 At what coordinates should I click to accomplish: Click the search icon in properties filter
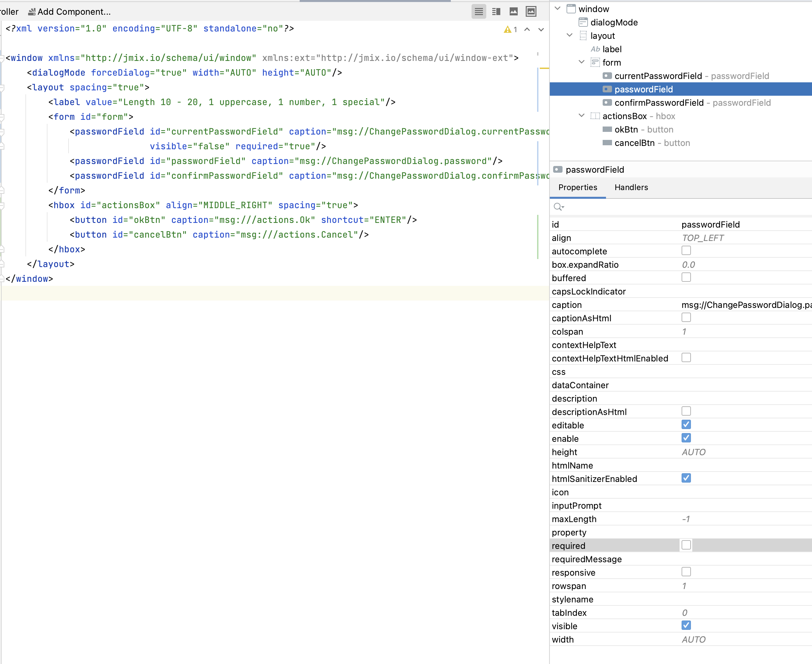coord(558,207)
